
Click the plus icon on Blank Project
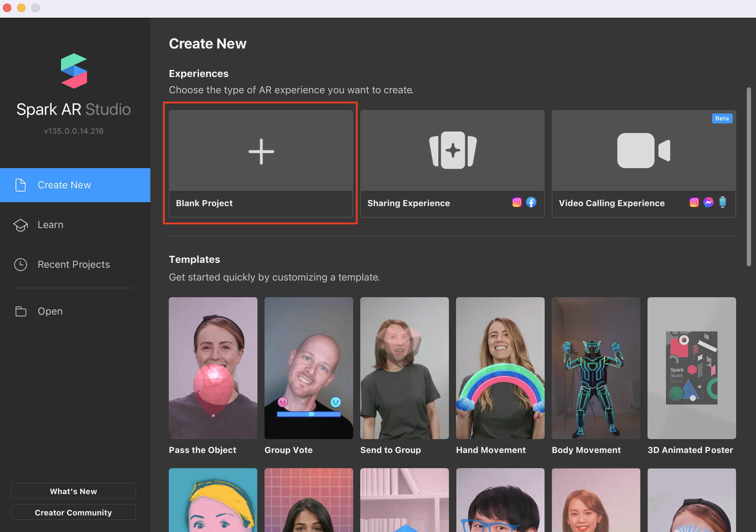pos(261,152)
